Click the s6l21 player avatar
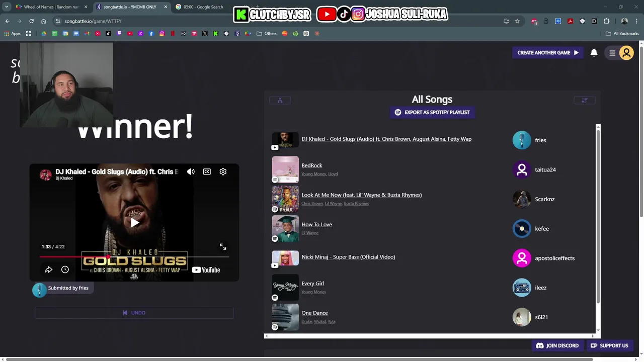 (x=522, y=317)
